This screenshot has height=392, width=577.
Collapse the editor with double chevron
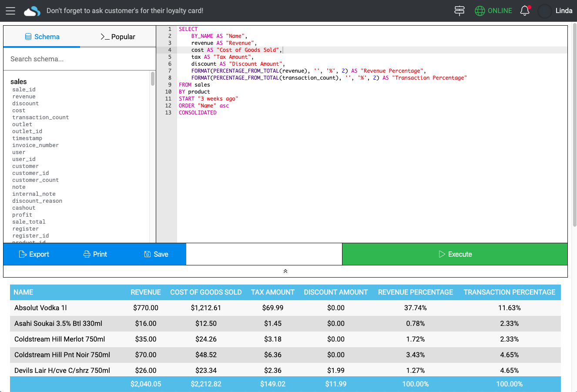[x=285, y=271]
